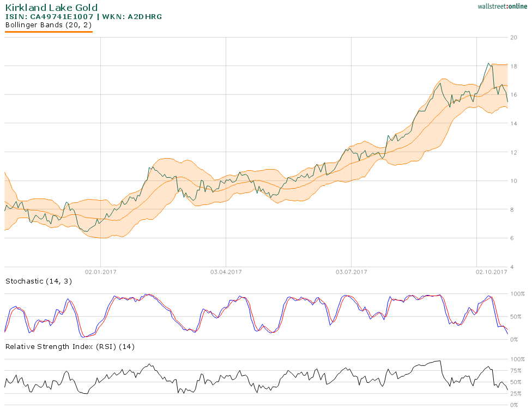Click the price axis value 20
The image size is (532, 409).
click(x=513, y=37)
